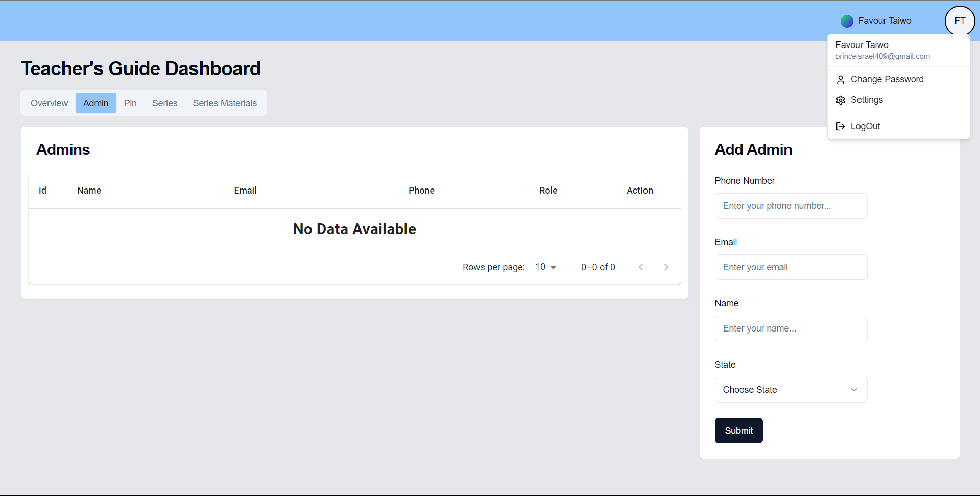Click the FT avatar circle
The image size is (980, 496).
tap(960, 21)
